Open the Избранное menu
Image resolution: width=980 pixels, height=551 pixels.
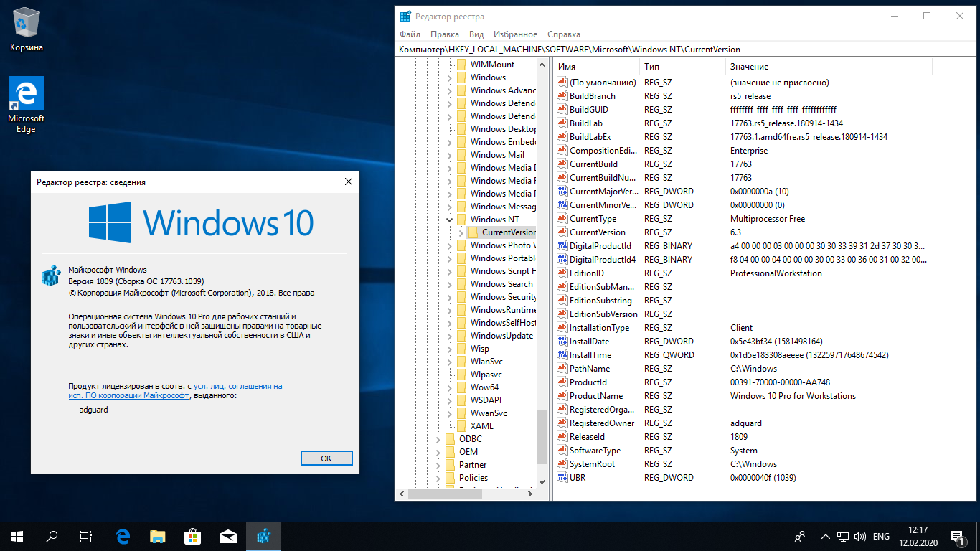pyautogui.click(x=515, y=34)
